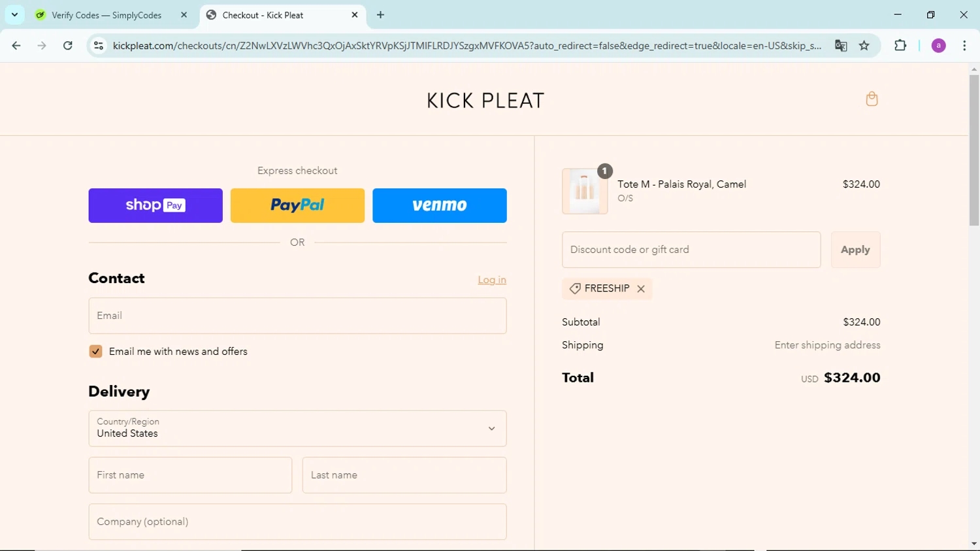The height and width of the screenshot is (551, 980).
Task: Expand the Country/Region dropdown
Action: 297,429
